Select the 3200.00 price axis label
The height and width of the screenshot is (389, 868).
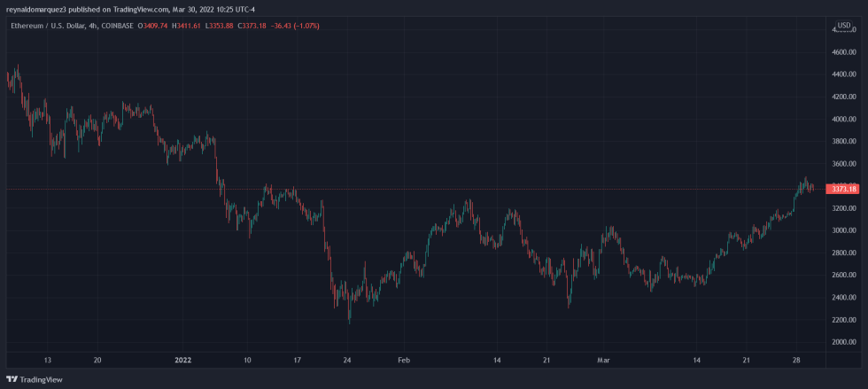click(844, 208)
